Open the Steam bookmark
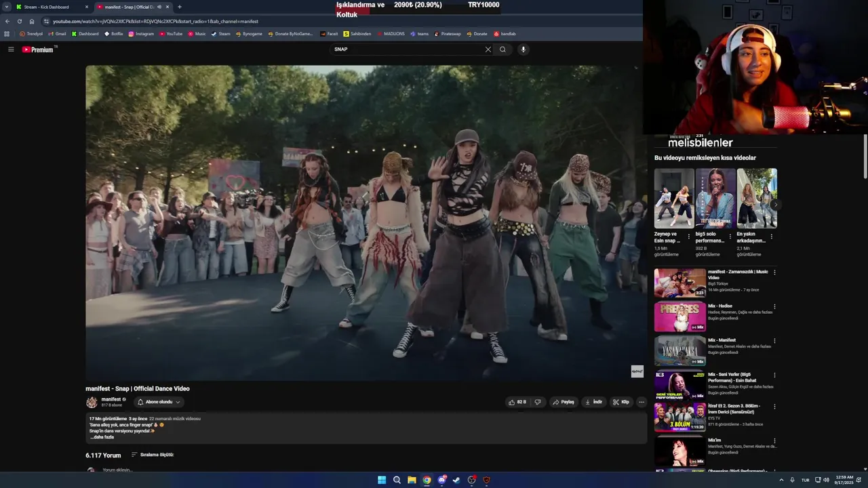Screen dimensions: 868x488 tap(221, 34)
